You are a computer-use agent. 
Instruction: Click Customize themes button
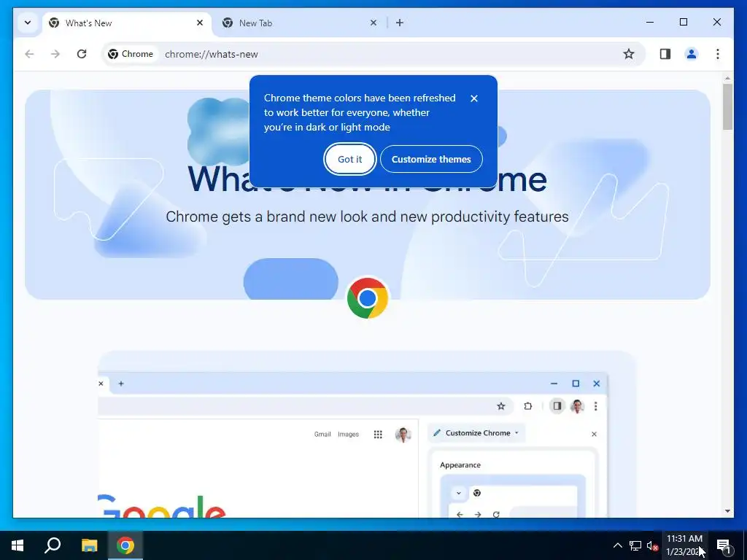(x=431, y=159)
